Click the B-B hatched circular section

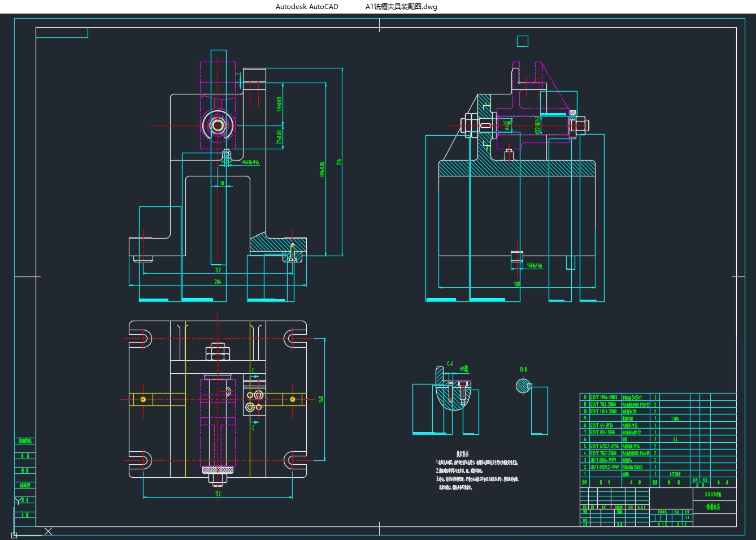pyautogui.click(x=523, y=386)
